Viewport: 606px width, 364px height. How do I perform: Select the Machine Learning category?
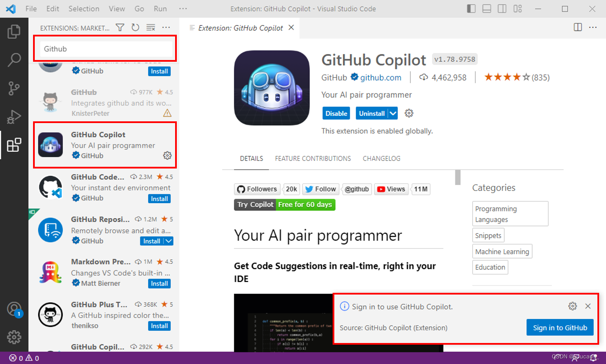(x=502, y=251)
